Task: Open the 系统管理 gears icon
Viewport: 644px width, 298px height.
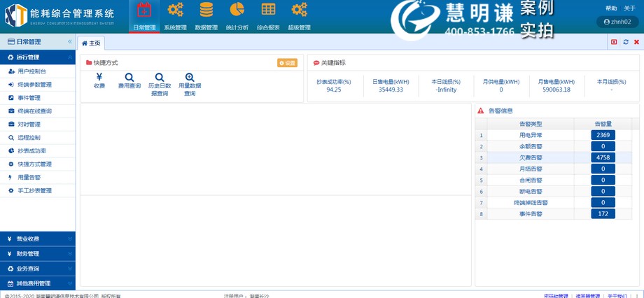Action: (175, 10)
